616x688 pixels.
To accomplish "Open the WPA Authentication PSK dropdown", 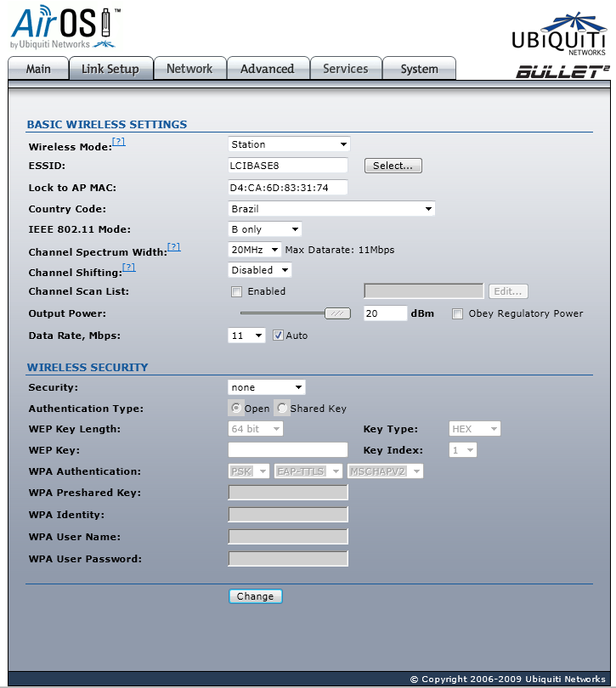I will tap(249, 471).
